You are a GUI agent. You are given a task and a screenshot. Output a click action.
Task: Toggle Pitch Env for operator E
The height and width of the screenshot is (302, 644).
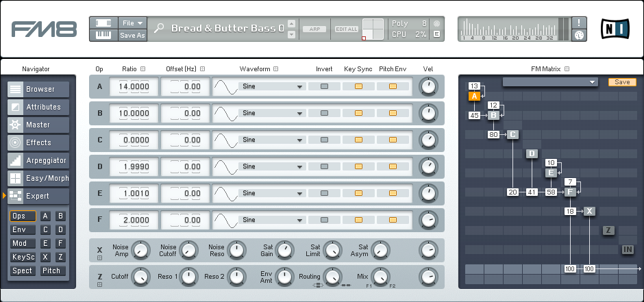point(393,193)
